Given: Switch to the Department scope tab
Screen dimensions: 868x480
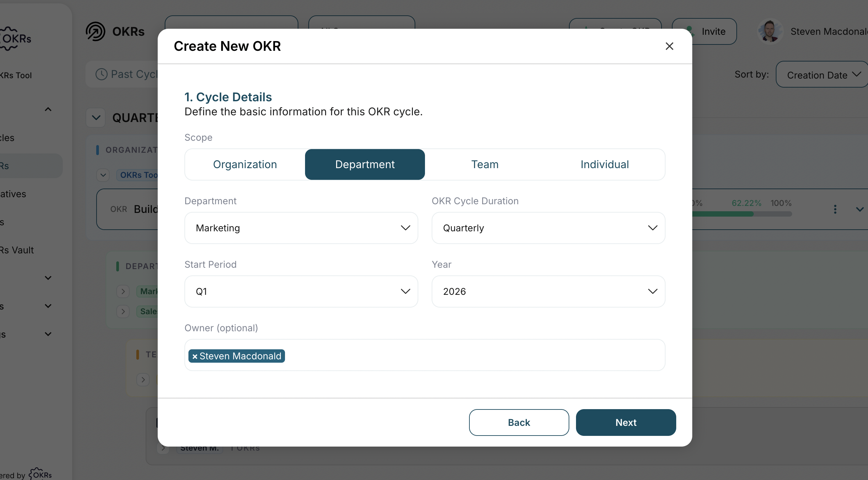Looking at the screenshot, I should pyautogui.click(x=365, y=164).
